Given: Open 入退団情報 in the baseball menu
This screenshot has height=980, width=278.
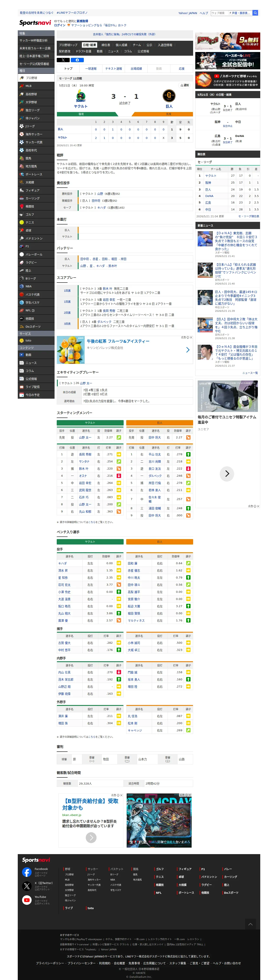Looking at the screenshot, I should (165, 45).
